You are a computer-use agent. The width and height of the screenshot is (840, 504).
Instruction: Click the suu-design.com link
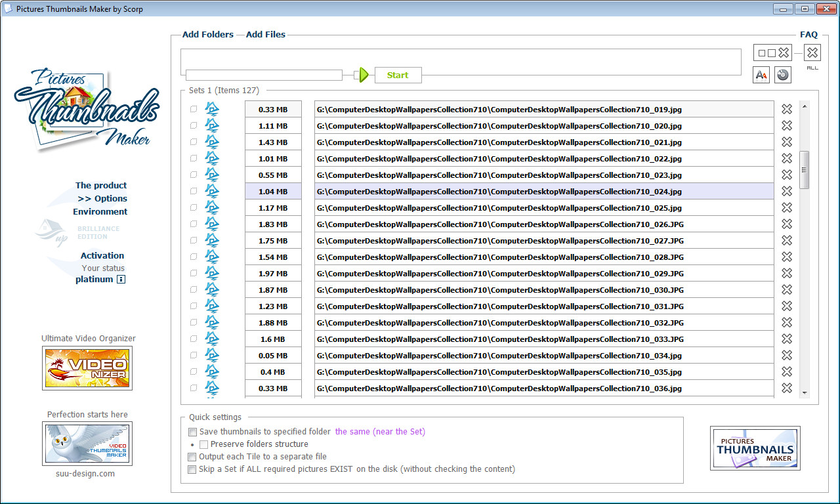click(x=85, y=473)
